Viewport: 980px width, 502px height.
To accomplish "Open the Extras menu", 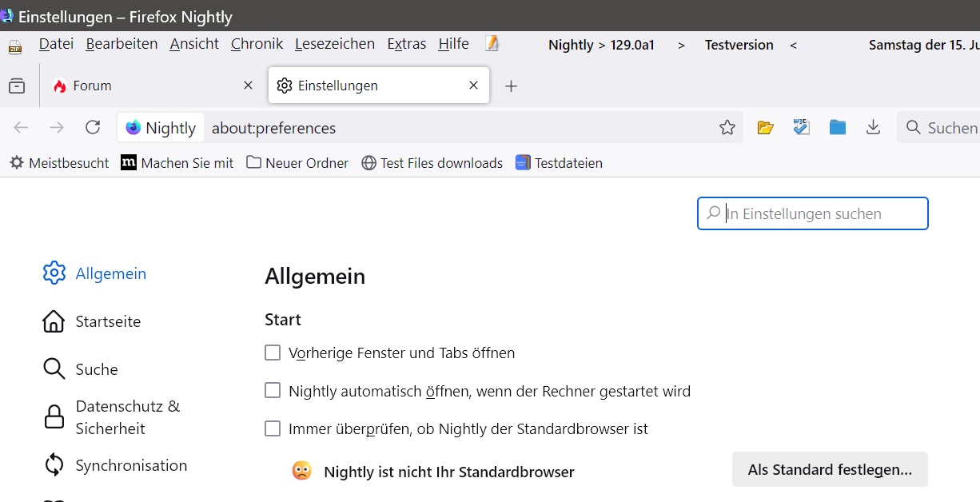I will click(406, 44).
